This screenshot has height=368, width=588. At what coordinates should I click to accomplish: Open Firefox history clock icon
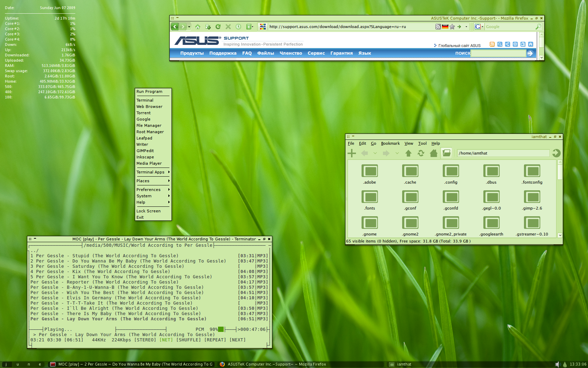238,27
